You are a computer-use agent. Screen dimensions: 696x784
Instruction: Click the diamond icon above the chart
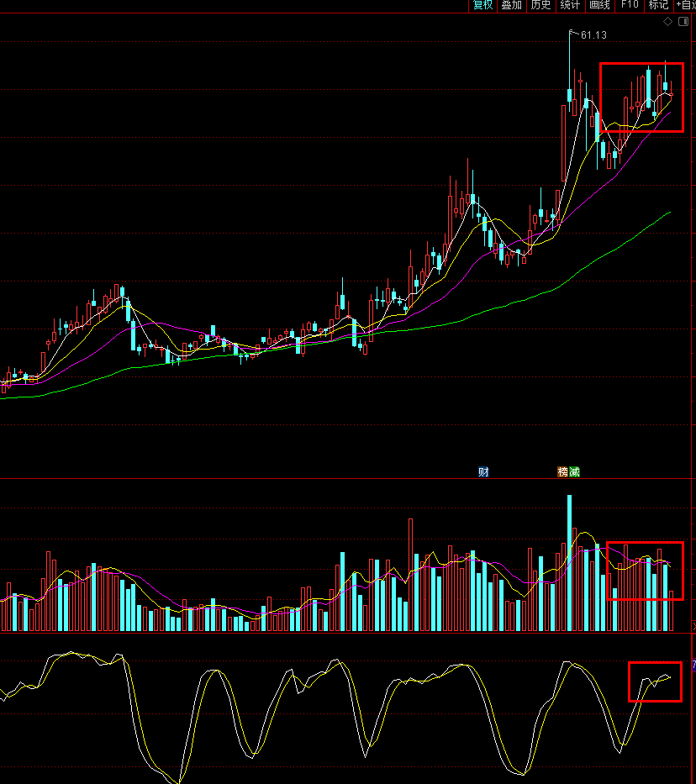pyautogui.click(x=667, y=22)
